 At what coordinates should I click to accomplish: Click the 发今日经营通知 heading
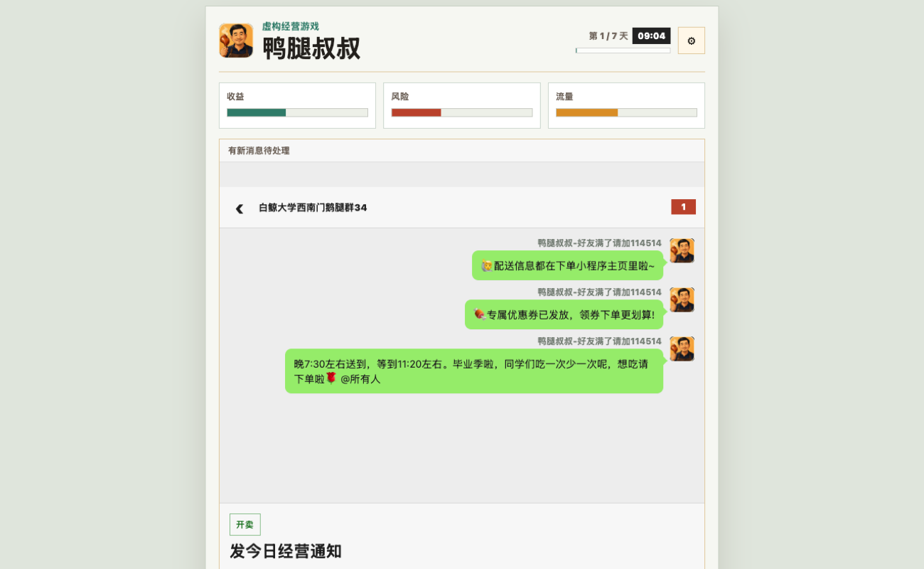pyautogui.click(x=286, y=551)
